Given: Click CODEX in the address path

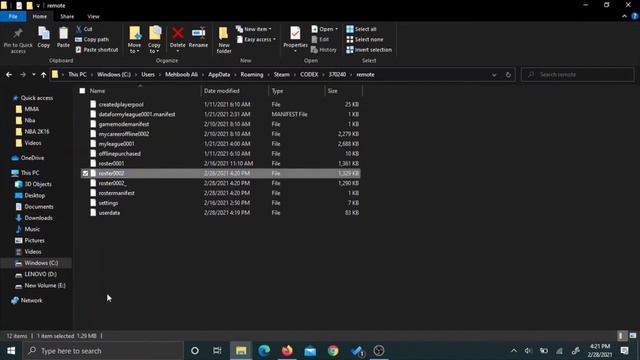Looking at the screenshot, I should (x=309, y=75).
